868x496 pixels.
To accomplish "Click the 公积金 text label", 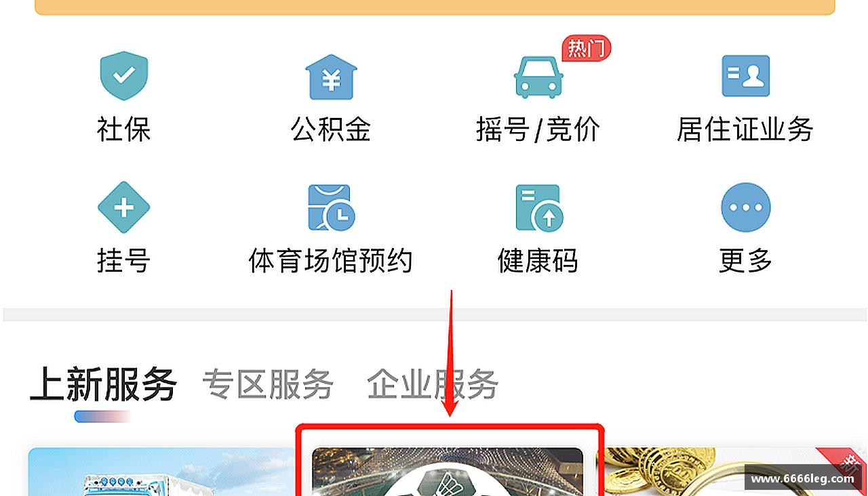I will (331, 129).
